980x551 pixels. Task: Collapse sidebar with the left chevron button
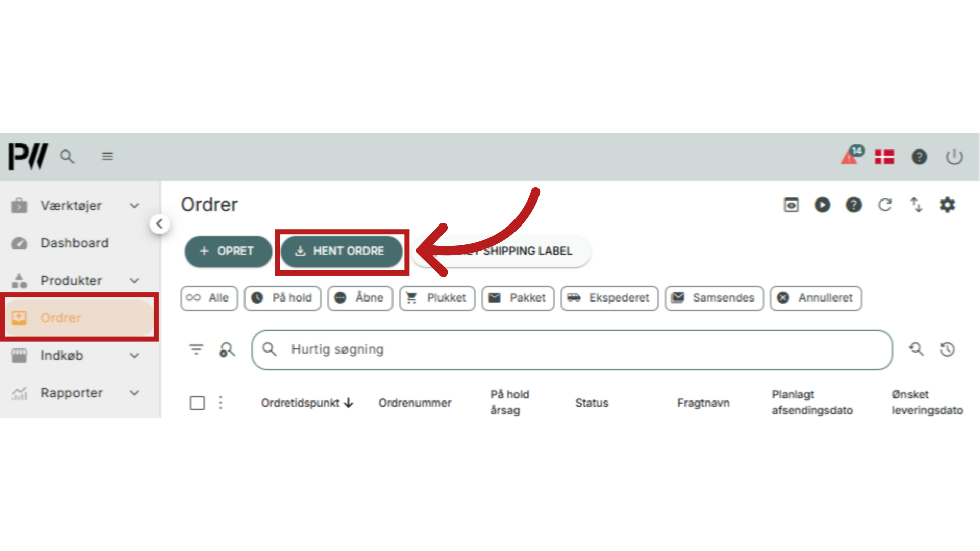coord(160,223)
